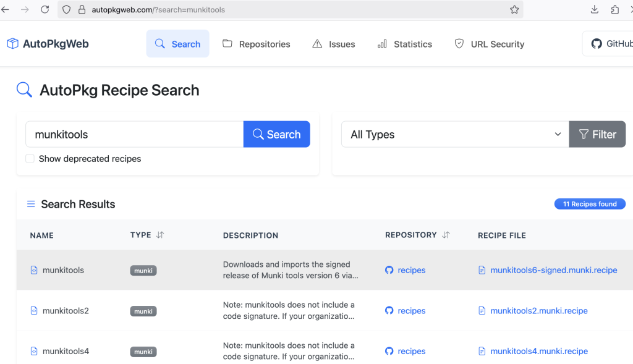Image resolution: width=633 pixels, height=364 pixels.
Task: Apply the Filter button
Action: [597, 134]
